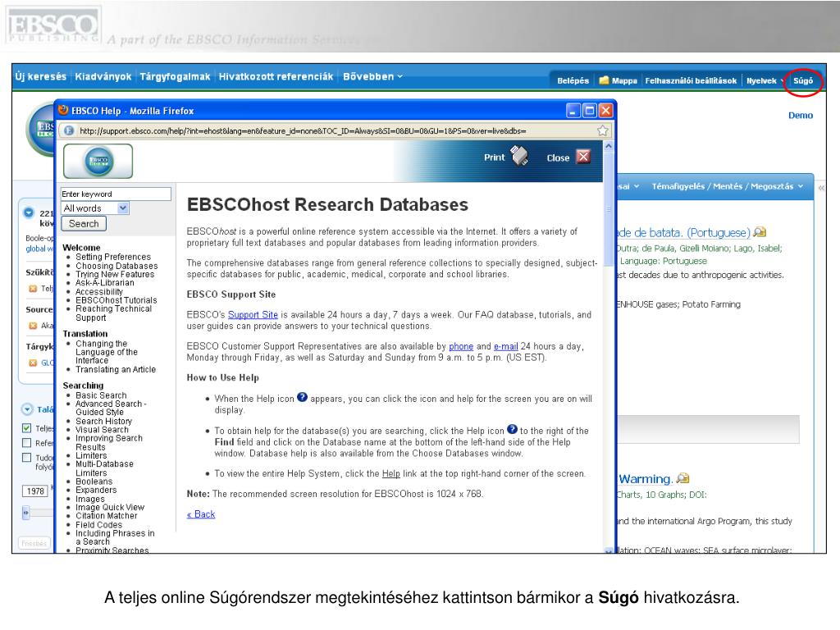
Task: Open Új keresés menu item
Action: (x=41, y=76)
